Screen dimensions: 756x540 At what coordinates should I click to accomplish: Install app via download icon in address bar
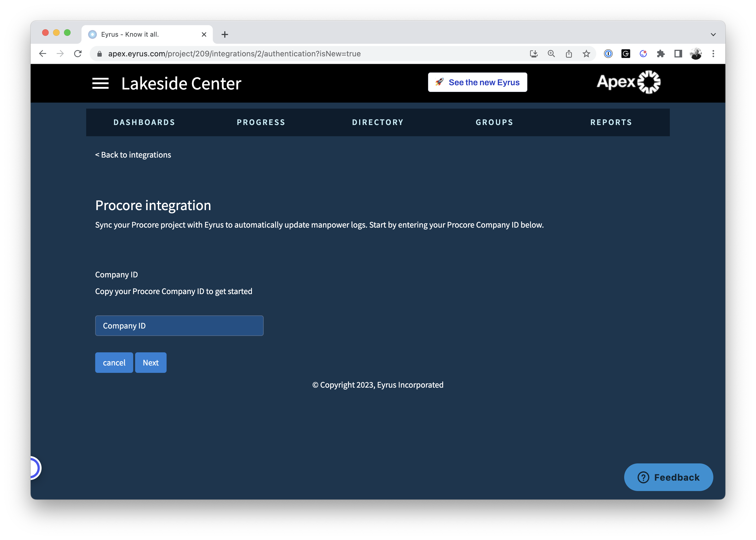coord(534,54)
